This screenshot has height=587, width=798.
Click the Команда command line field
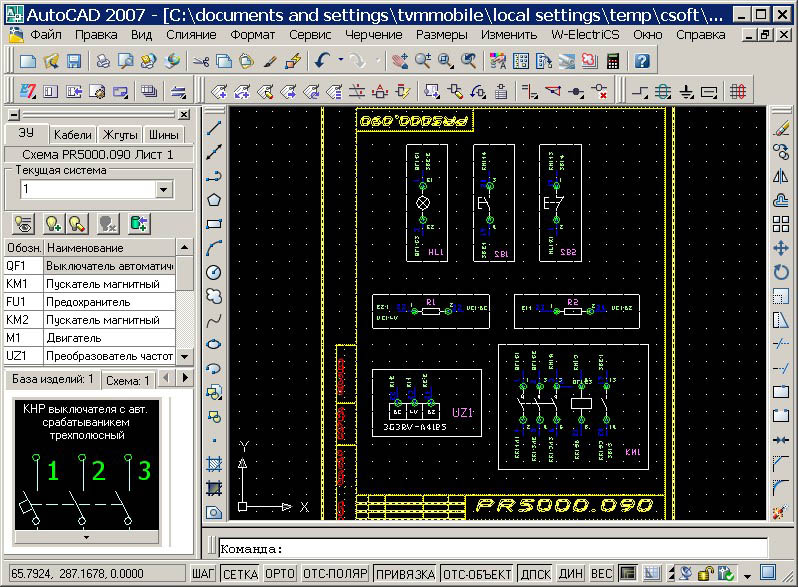tap(493, 549)
